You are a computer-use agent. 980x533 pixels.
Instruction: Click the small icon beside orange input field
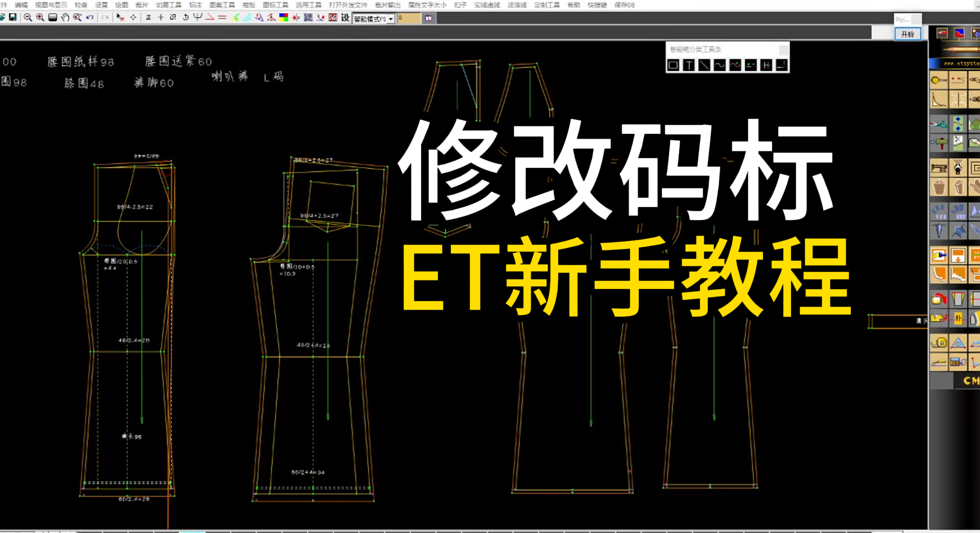point(429,18)
